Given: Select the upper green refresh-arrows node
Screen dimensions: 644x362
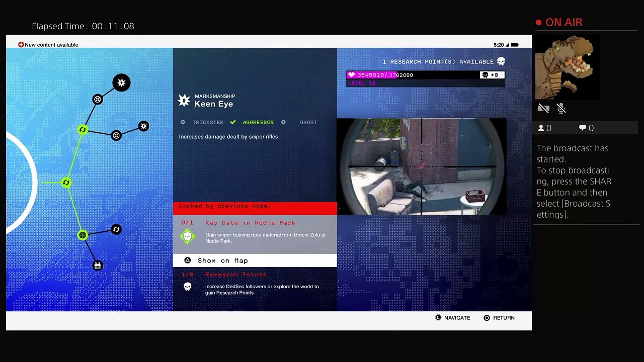Looking at the screenshot, I should click(83, 130).
